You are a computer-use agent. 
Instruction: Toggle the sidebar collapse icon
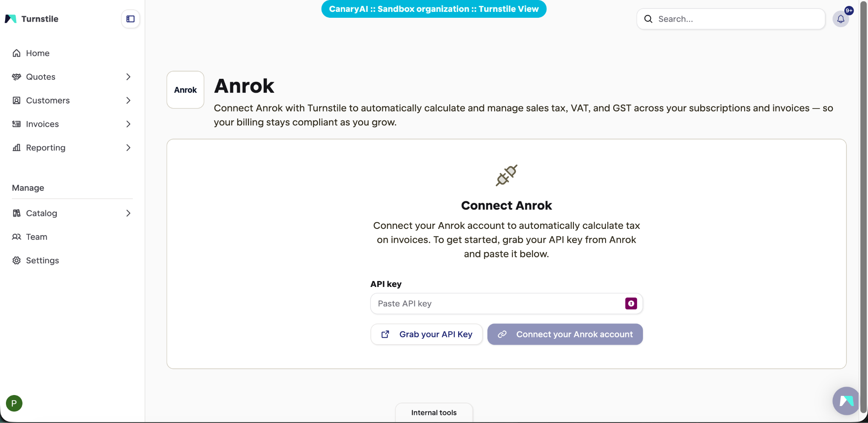pos(131,19)
